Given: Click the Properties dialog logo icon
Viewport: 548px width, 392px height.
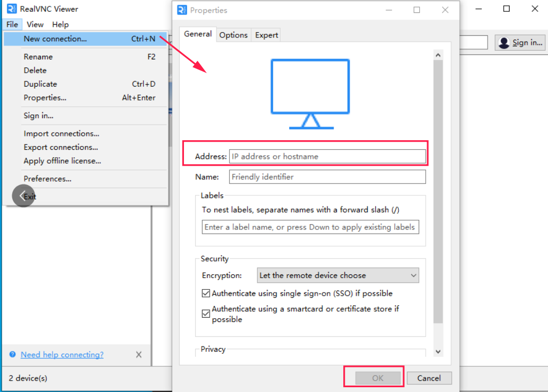Looking at the screenshot, I should tap(182, 10).
